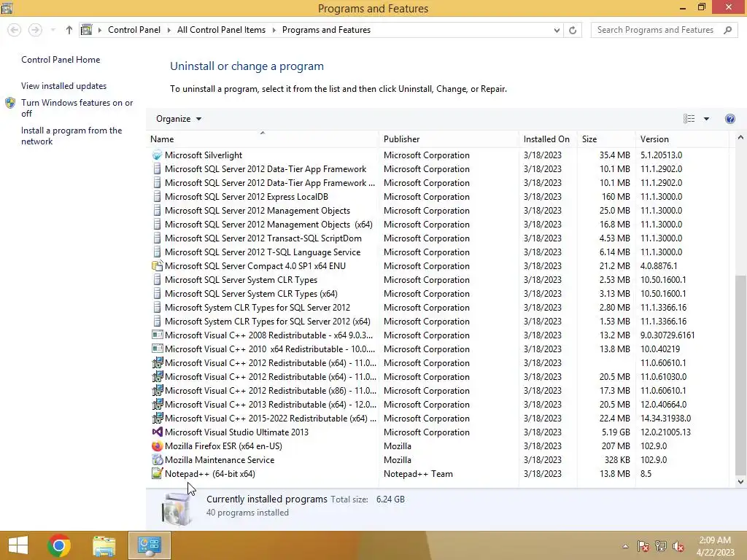Click the muted volume tray icon
This screenshot has width=747, height=560.
678,546
